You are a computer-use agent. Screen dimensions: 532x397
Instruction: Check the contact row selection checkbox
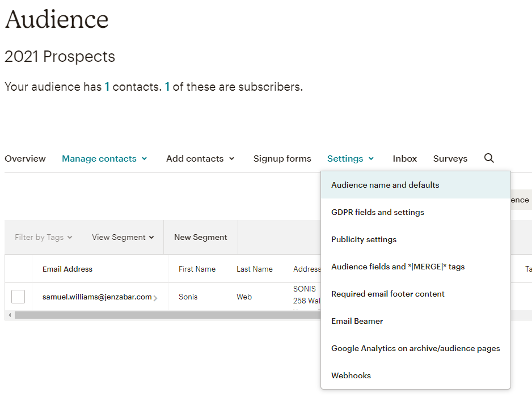18,297
